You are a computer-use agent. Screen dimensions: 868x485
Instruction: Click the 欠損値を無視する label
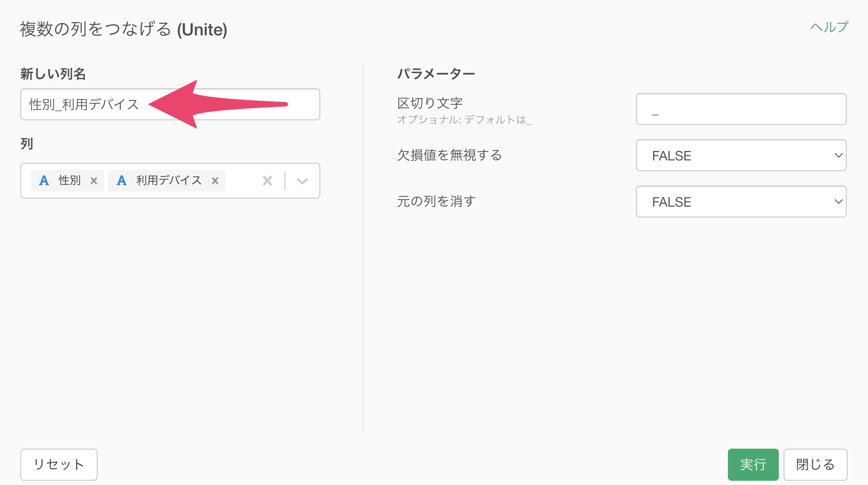click(450, 155)
